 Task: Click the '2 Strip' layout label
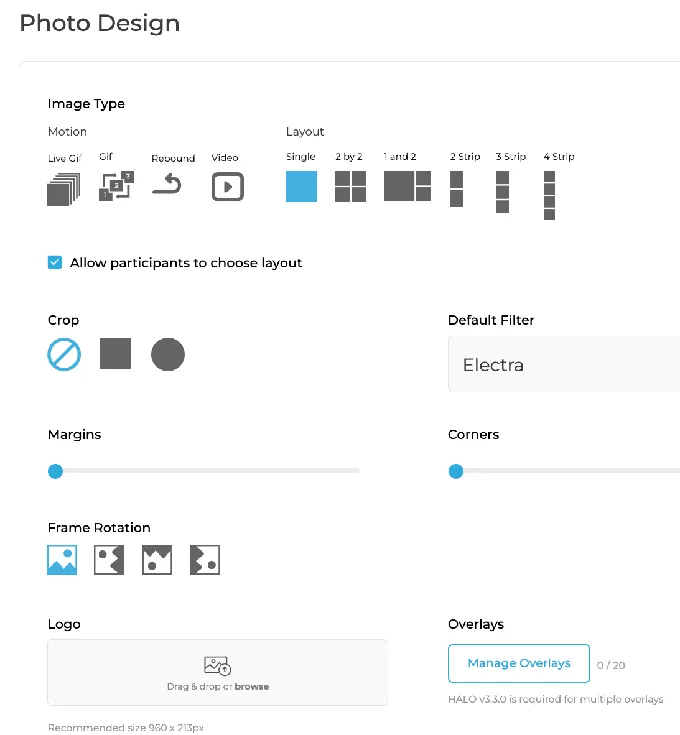pos(465,157)
